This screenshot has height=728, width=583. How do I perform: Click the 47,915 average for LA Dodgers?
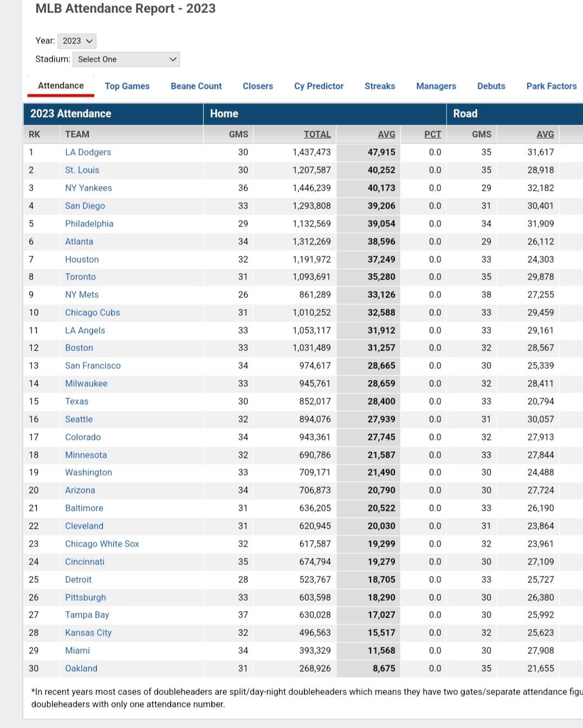tap(381, 152)
